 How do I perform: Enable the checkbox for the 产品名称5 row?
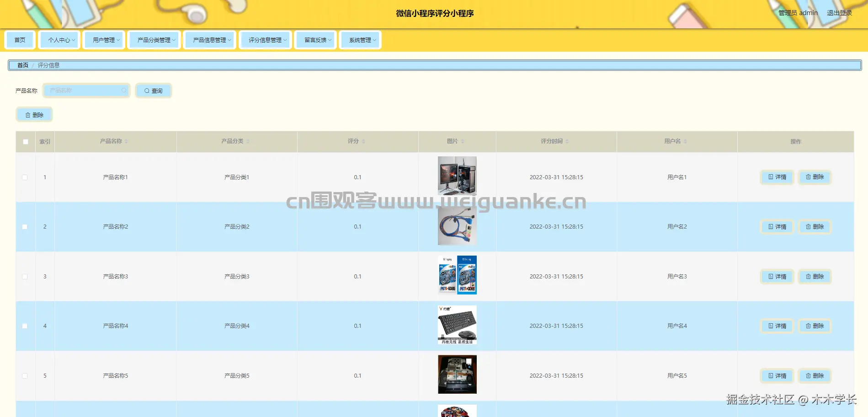click(25, 376)
